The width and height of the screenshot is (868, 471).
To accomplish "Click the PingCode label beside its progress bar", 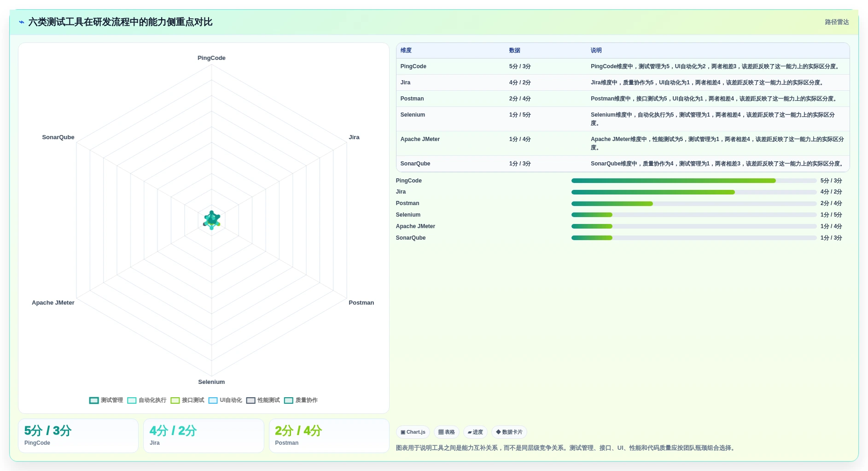I will tap(409, 181).
